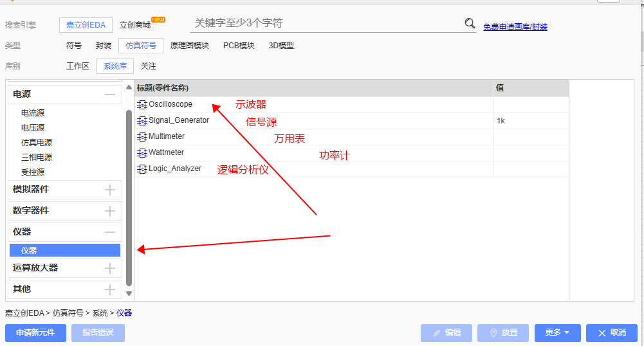Expand the 数字器件 category
The image size is (644, 346).
[x=110, y=211]
